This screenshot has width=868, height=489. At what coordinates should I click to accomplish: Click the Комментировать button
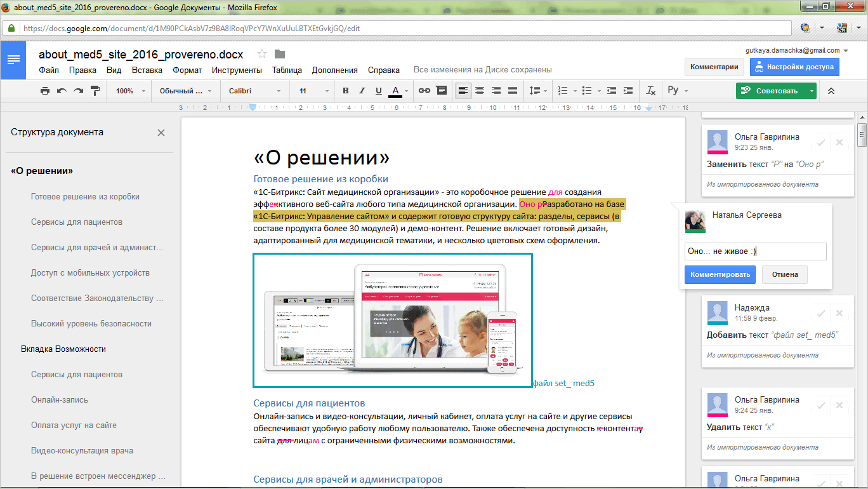click(720, 275)
